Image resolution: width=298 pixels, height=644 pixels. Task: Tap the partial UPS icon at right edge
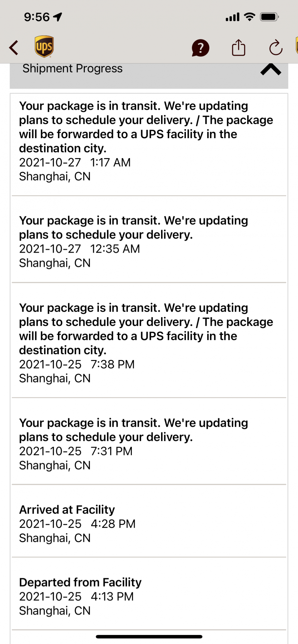coord(297,45)
